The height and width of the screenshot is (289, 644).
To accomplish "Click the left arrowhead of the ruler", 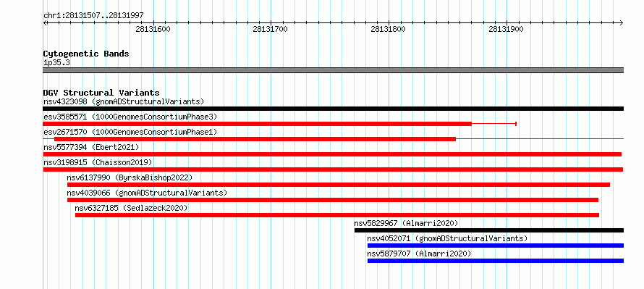I will (x=45, y=22).
